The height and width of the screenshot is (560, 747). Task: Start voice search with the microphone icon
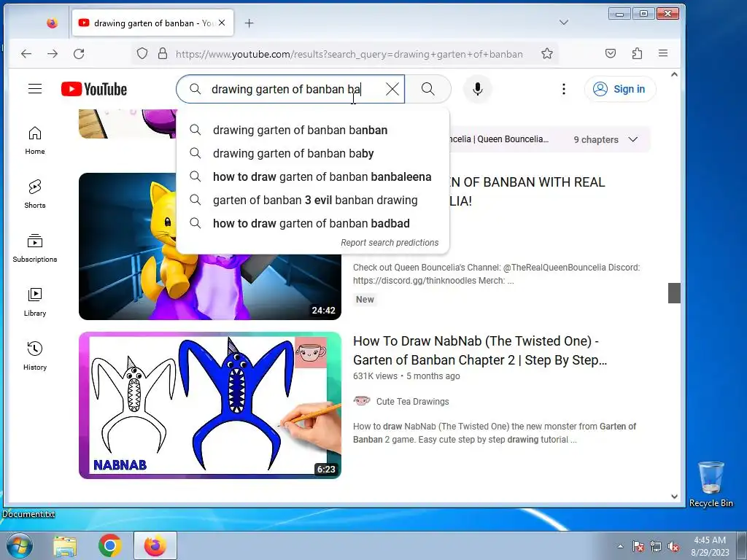click(x=477, y=89)
